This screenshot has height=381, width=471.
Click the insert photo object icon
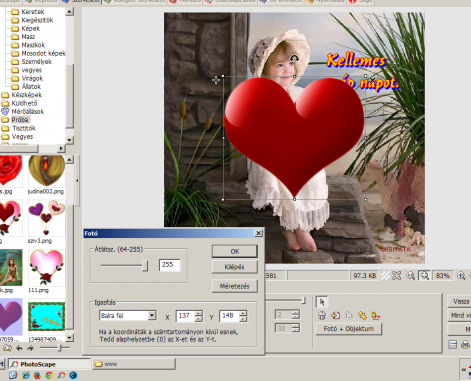point(335,315)
